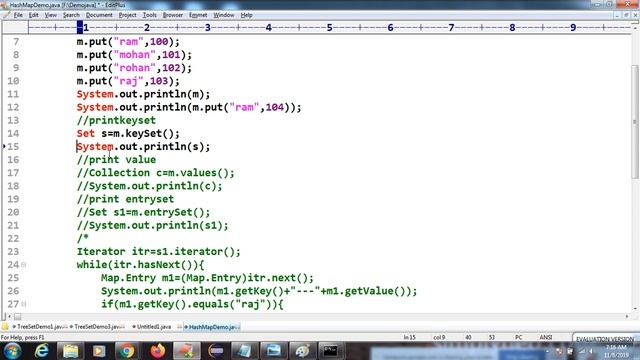Click 'col 9' in the status bar

coord(439,338)
